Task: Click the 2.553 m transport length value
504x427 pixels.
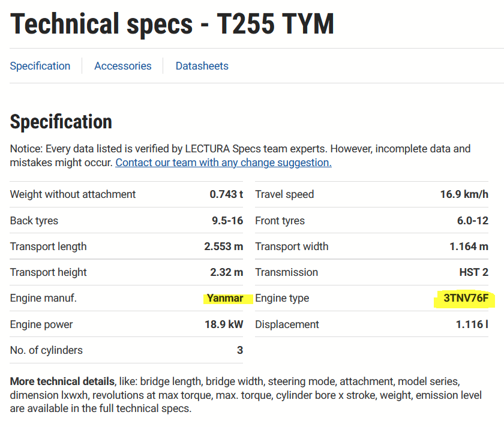Action: [223, 246]
